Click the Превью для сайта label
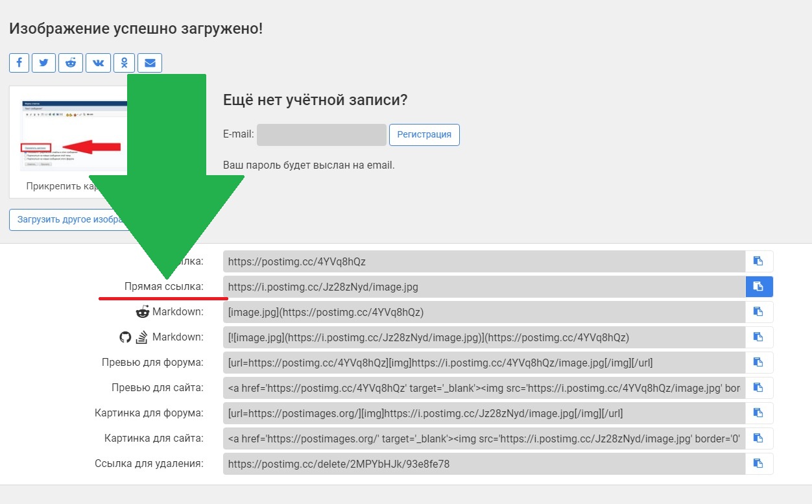 tap(158, 387)
